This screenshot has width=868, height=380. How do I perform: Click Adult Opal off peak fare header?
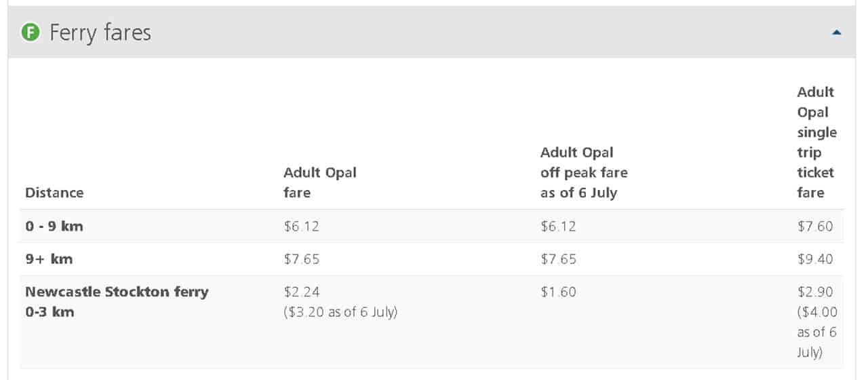pos(583,172)
